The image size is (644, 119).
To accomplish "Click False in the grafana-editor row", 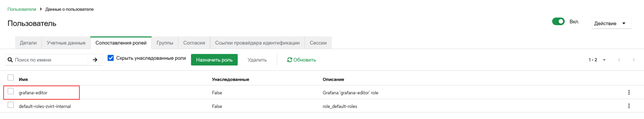I will pos(217,93).
